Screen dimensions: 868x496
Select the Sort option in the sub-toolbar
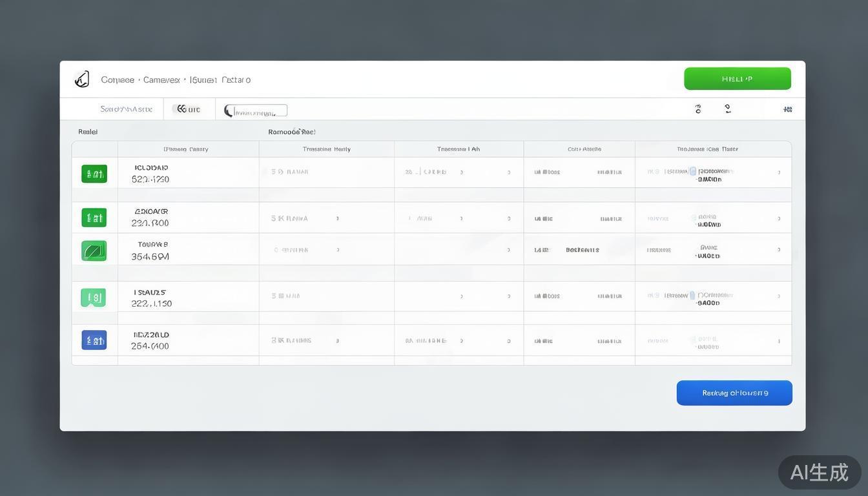126,108
